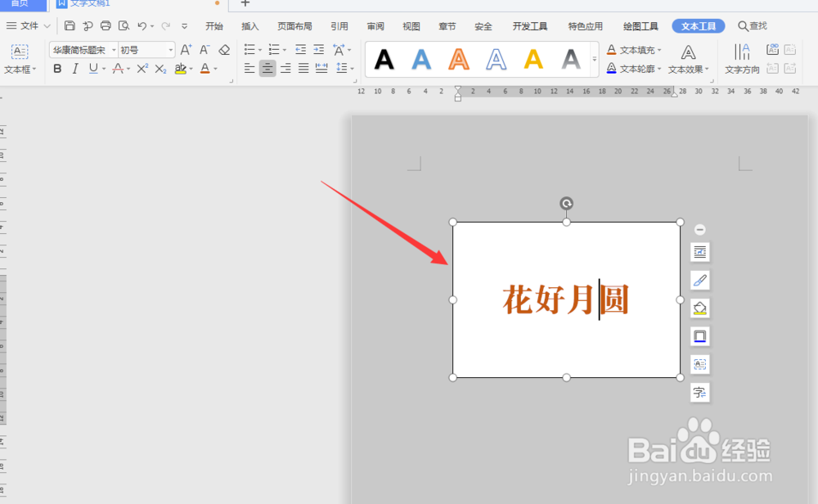Image resolution: width=818 pixels, height=504 pixels.
Task: Switch to the 审阅 tab
Action: click(375, 26)
